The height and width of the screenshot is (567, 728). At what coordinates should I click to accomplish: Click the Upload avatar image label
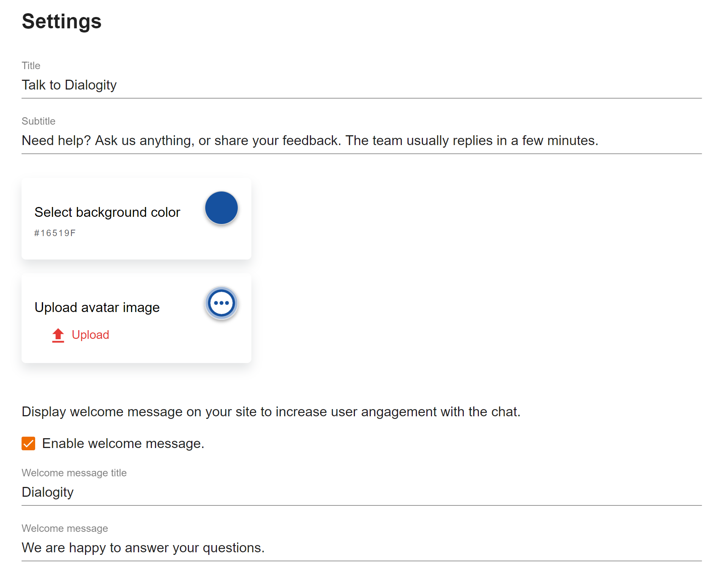(x=97, y=307)
